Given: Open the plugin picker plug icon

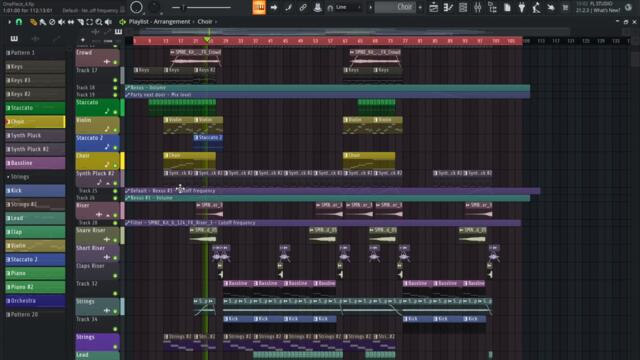Looking at the screenshot, I should pyautogui.click(x=522, y=7).
